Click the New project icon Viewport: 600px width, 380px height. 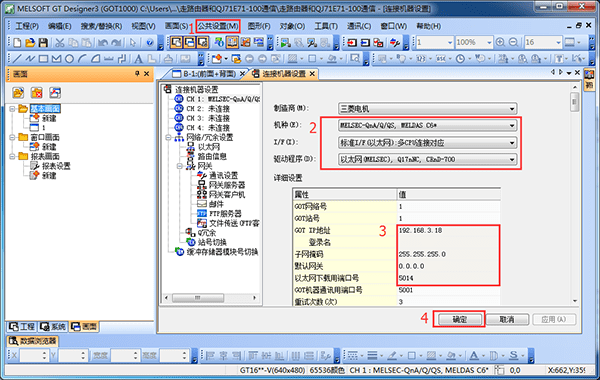[x=17, y=42]
